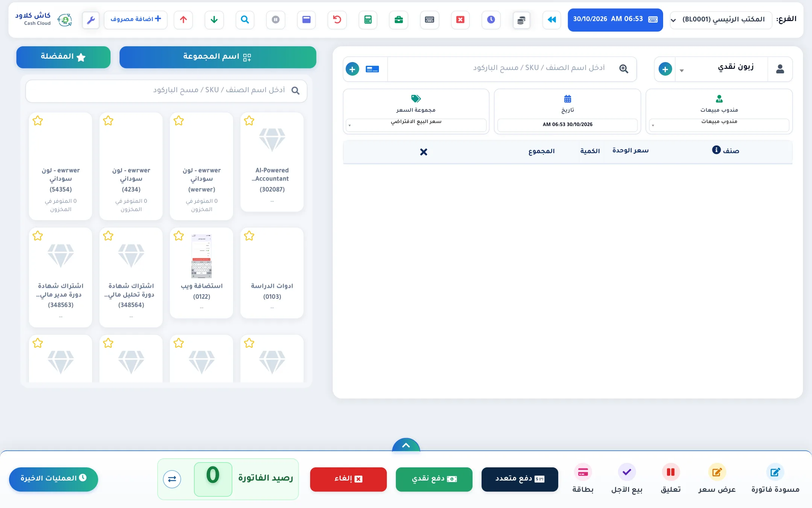Viewport: 812px width, 508px height.
Task: Star the item coded (54354)
Action: 38,121
